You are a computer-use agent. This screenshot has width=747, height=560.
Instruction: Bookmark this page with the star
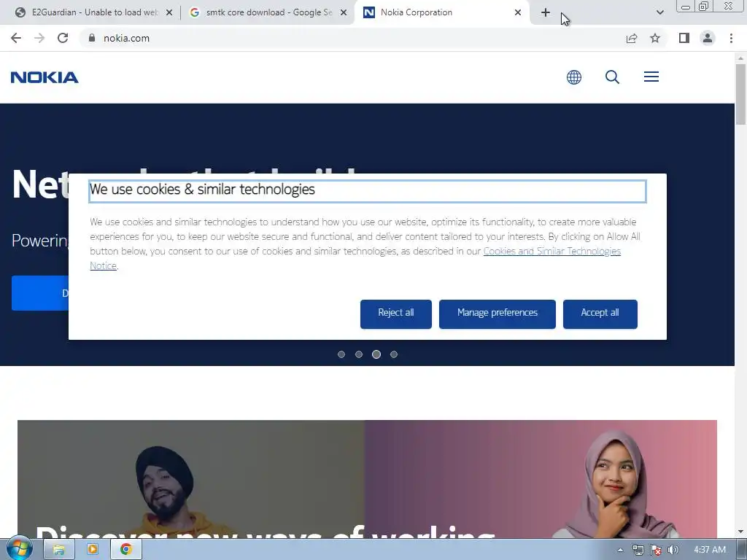click(x=655, y=38)
